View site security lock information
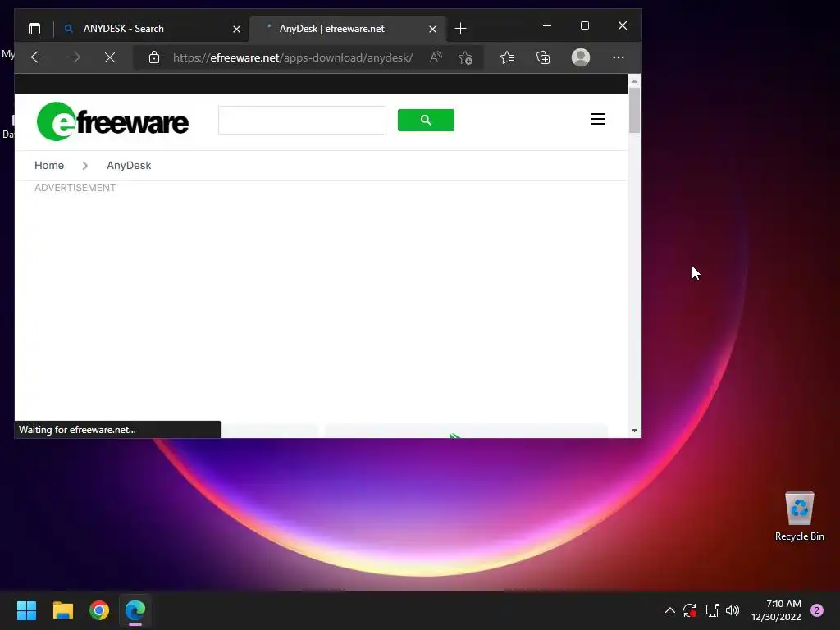840x630 pixels. coord(154,57)
